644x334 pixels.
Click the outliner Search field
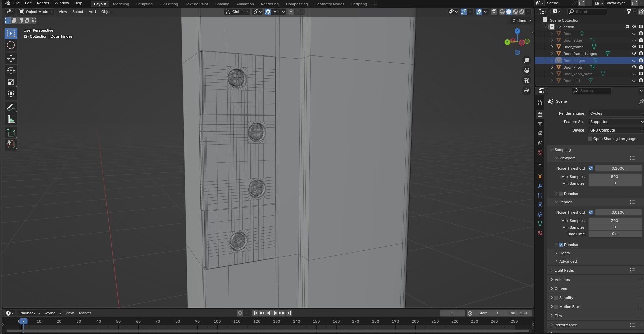tap(587, 12)
